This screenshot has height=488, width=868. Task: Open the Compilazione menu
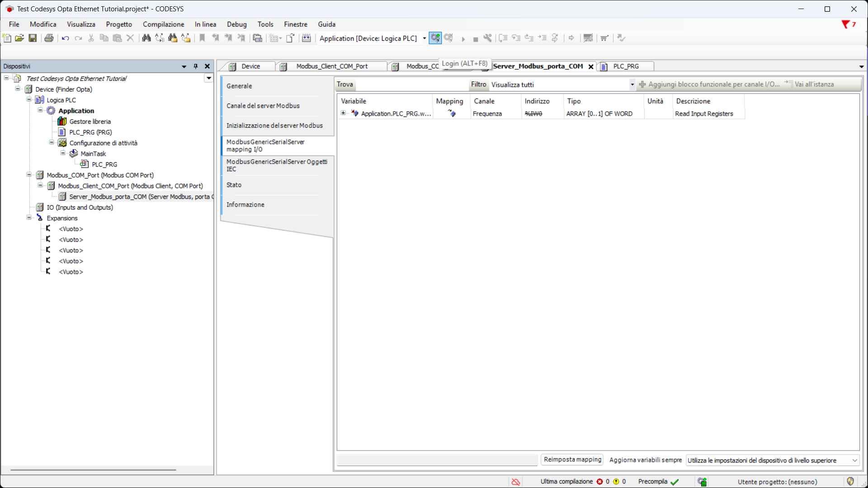163,24
